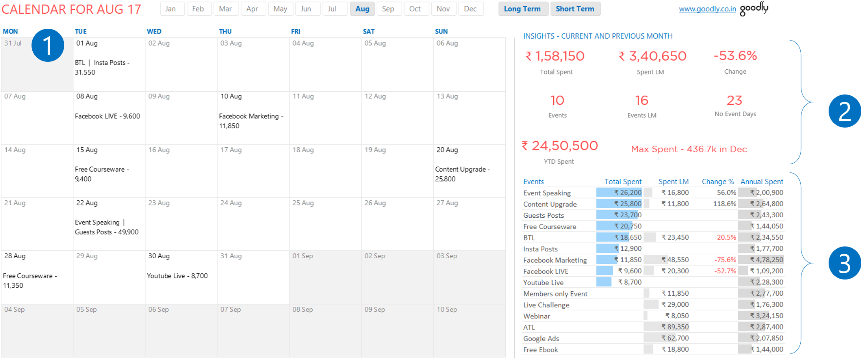Click the Total Spent figure ₹1,58,150
868x361 pixels.
click(556, 56)
